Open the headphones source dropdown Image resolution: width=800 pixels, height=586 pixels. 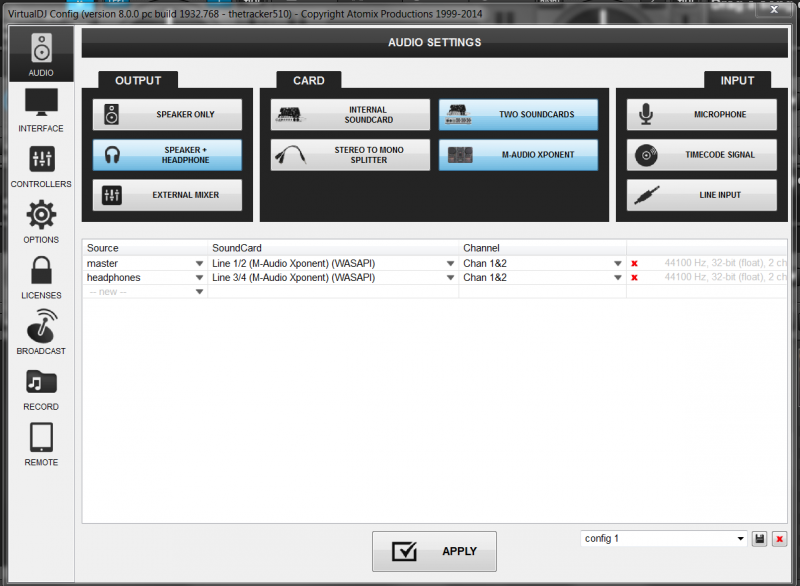(x=199, y=278)
